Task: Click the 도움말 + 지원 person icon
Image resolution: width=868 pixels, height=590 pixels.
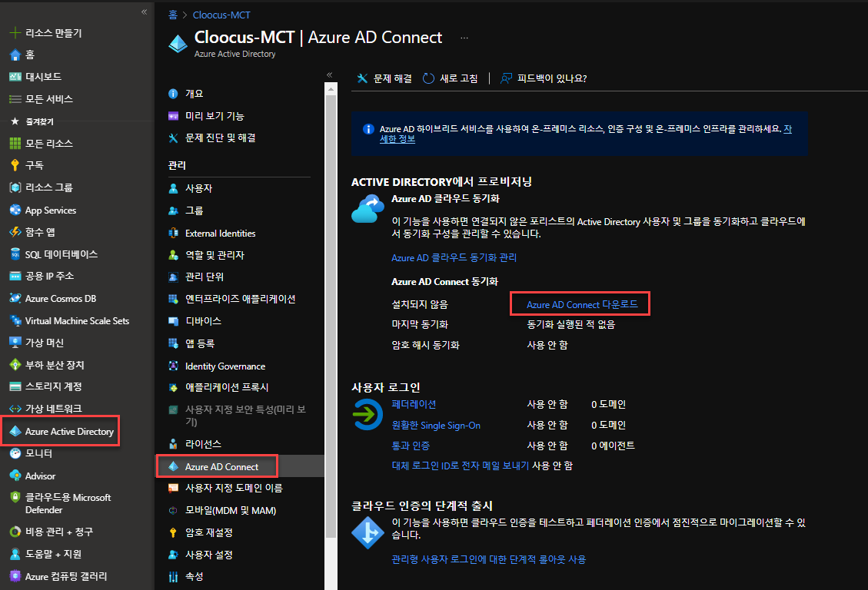Action: coord(15,554)
